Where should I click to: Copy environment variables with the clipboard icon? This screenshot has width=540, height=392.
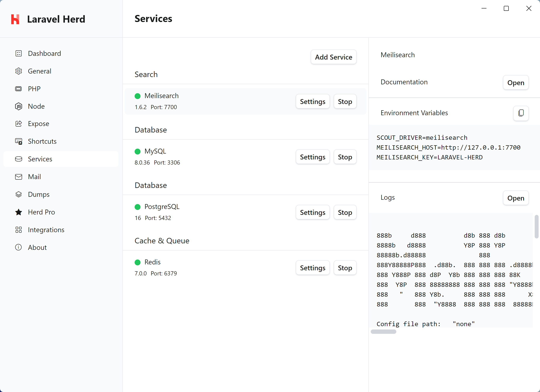(x=521, y=113)
